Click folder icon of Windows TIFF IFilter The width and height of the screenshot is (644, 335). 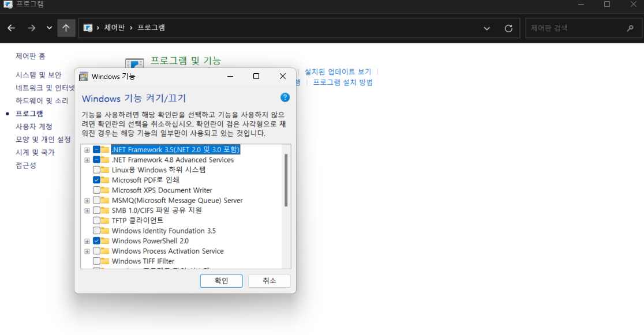point(105,261)
